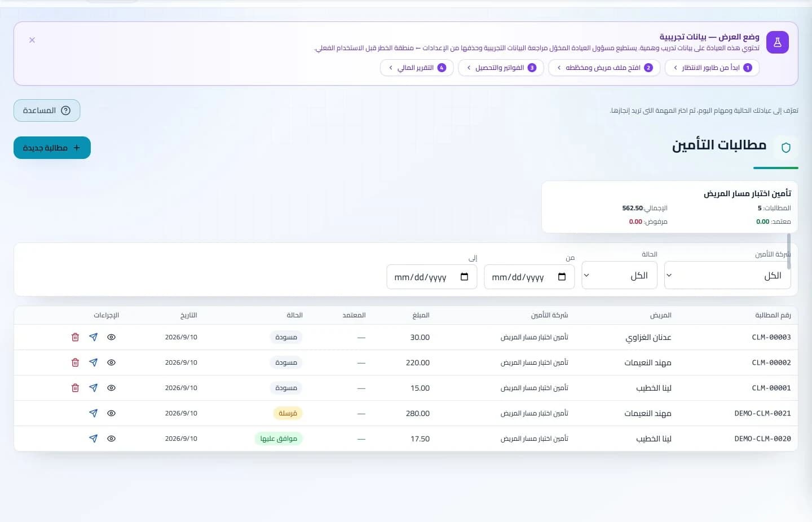Click the رقم المطالبة column header
The height and width of the screenshot is (522, 812).
pos(773,315)
